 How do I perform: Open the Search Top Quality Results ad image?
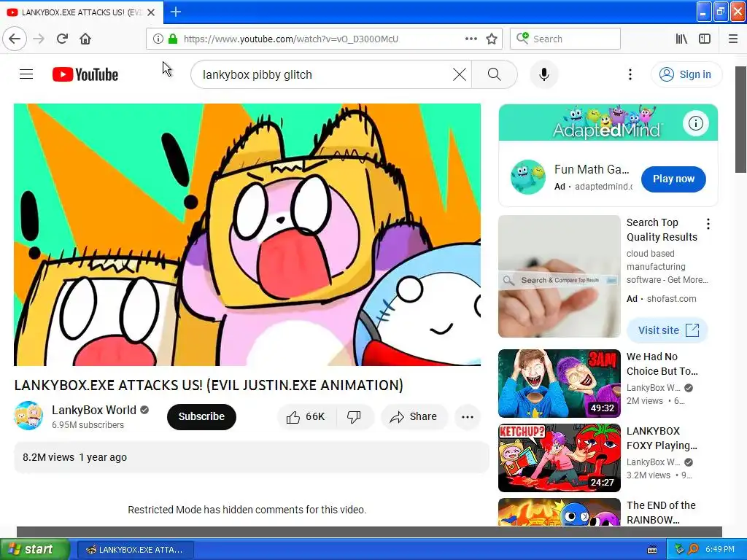560,276
